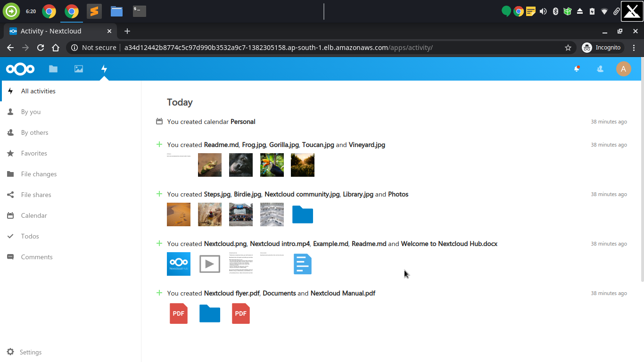Click the volume speaker tray icon
644x362 pixels.
pyautogui.click(x=543, y=11)
